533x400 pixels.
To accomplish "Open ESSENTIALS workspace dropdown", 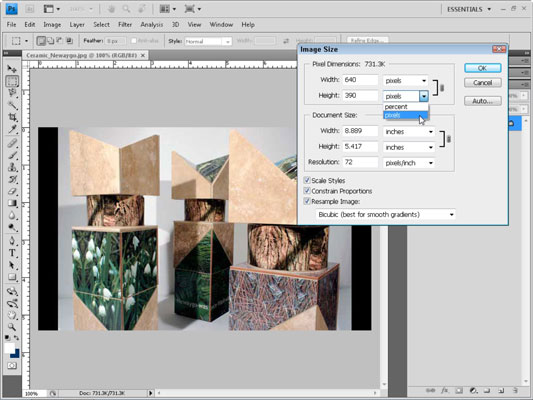I will 469,9.
